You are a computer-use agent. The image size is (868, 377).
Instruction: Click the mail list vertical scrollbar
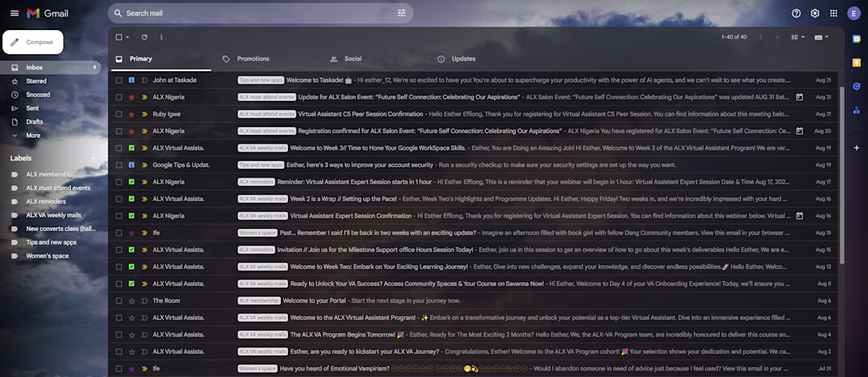[x=841, y=174]
